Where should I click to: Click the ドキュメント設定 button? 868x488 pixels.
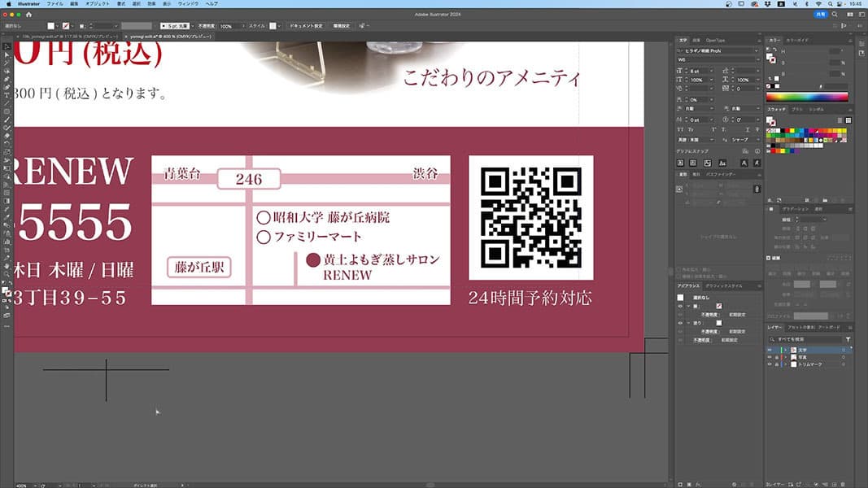[x=307, y=26]
